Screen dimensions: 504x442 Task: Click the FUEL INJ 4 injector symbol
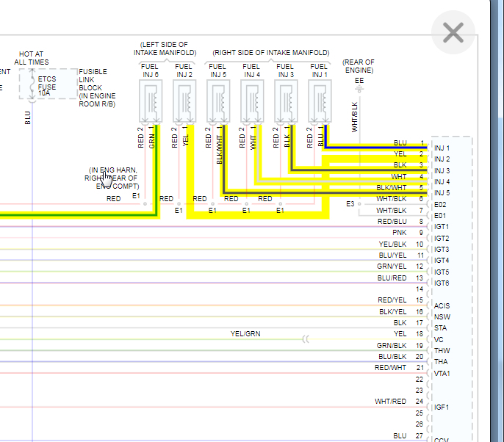[x=252, y=101]
